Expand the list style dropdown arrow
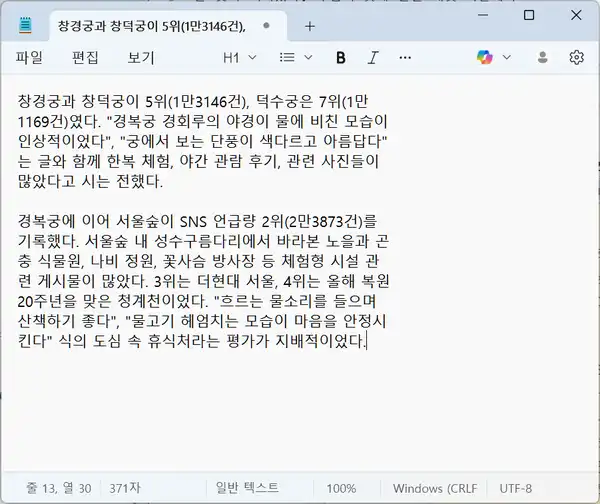This screenshot has height=504, width=600. pos(308,58)
